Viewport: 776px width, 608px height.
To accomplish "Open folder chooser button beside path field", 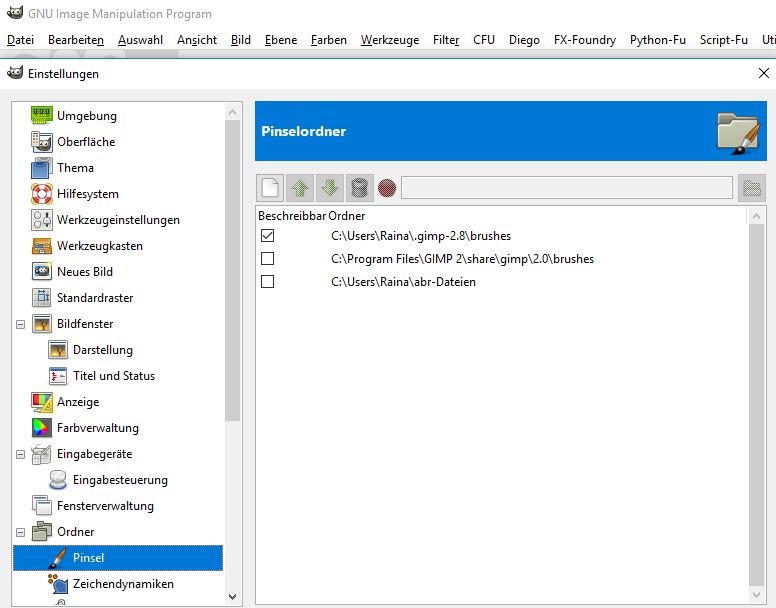I will (752, 188).
